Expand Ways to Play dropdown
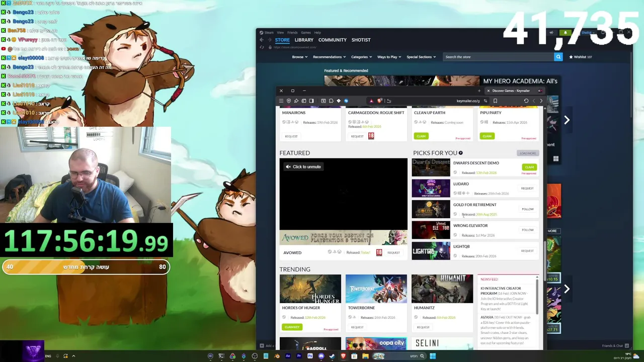This screenshot has height=362, width=644. pyautogui.click(x=389, y=57)
